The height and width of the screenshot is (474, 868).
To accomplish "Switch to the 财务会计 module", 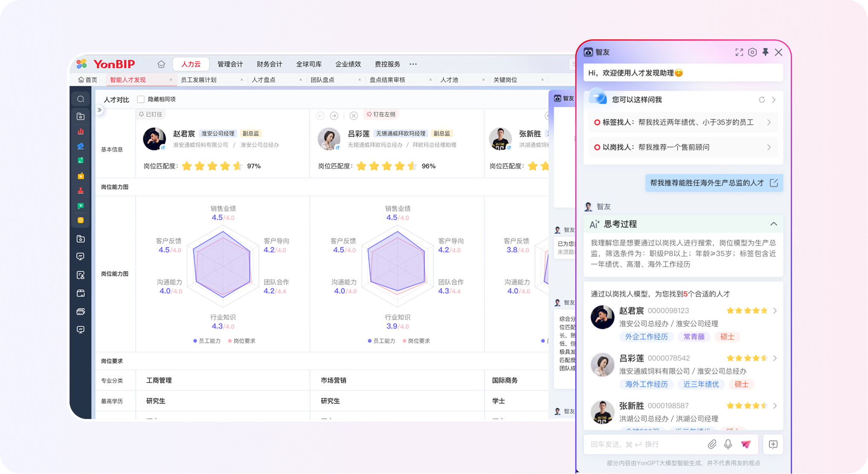I will tap(270, 64).
